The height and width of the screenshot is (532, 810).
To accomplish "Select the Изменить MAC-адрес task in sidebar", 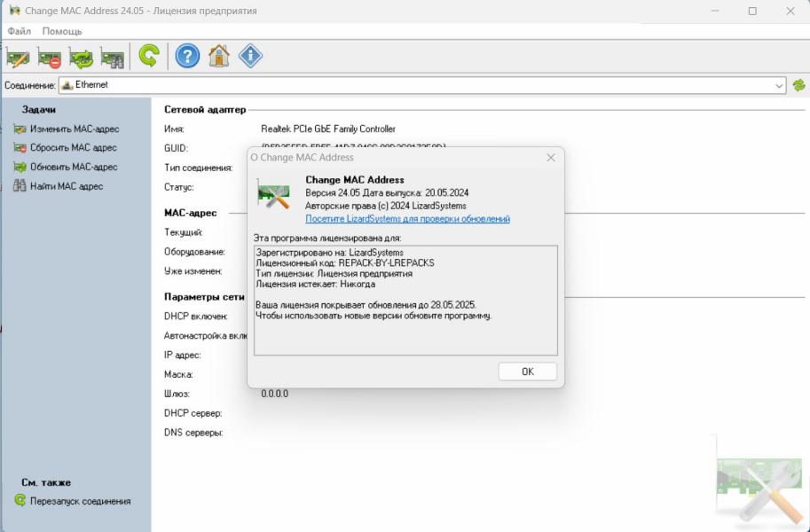I will tap(67, 129).
